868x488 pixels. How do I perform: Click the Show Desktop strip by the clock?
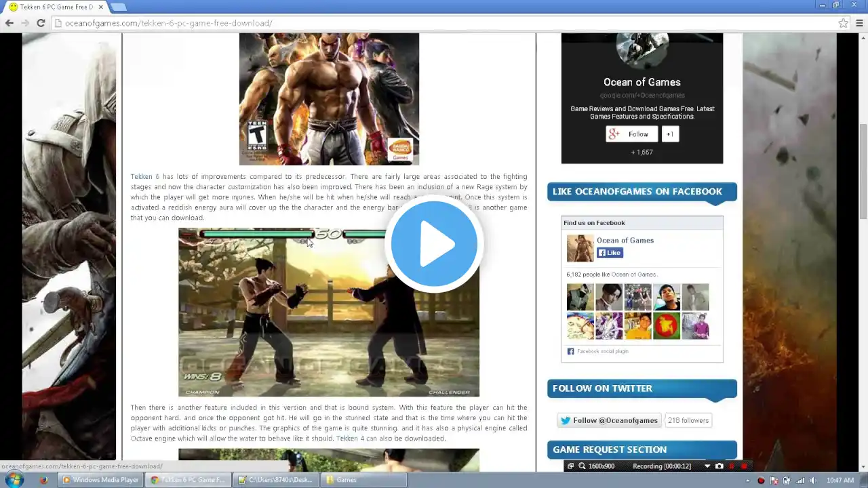tap(864, 480)
